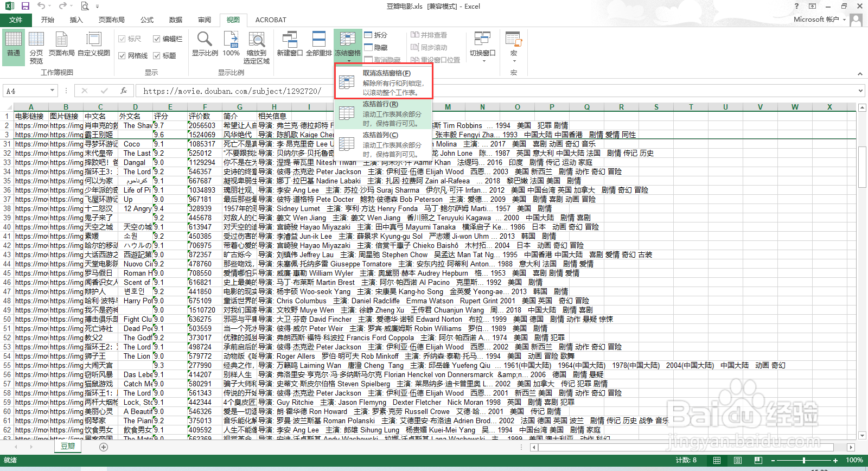Image resolution: width=868 pixels, height=471 pixels.
Task: Set zoom to 100% via ribbon button
Action: [231, 44]
